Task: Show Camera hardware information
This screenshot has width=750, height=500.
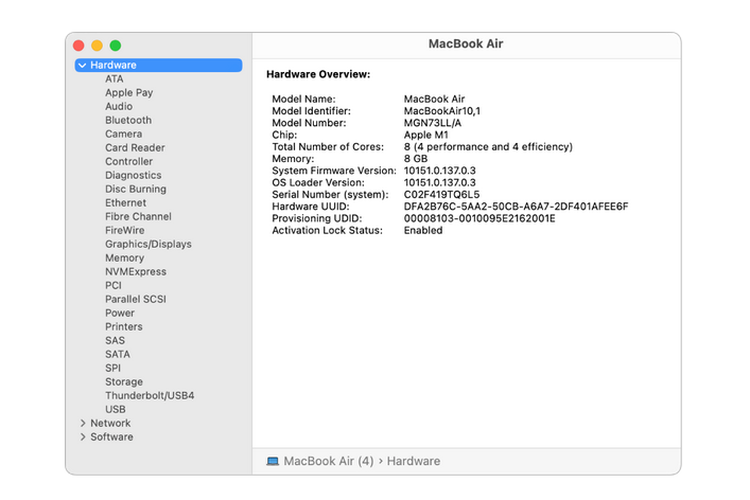Action: [123, 134]
